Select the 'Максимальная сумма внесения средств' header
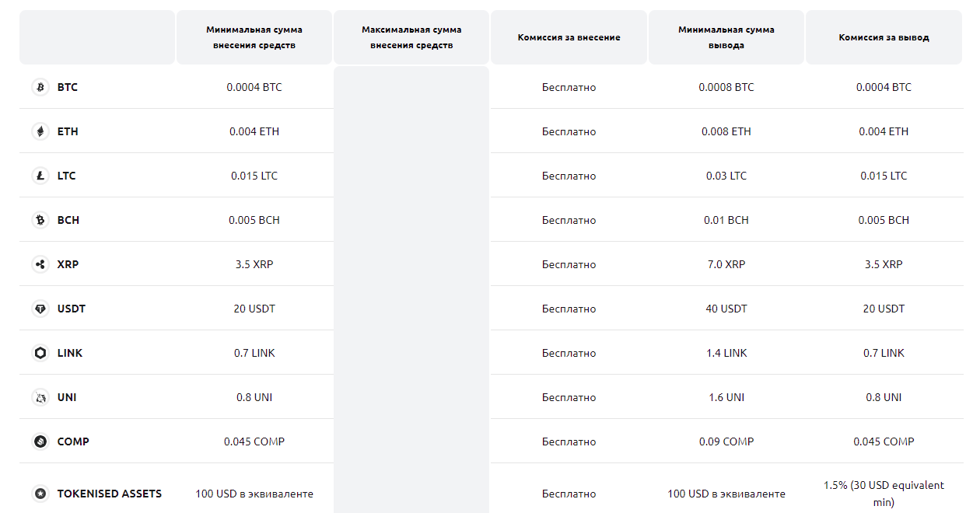980x513 pixels. pos(411,37)
